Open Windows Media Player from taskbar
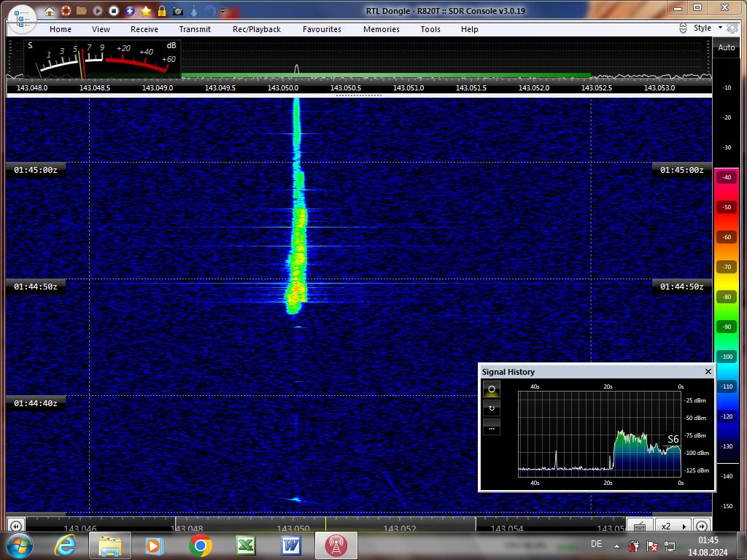Screen dimensions: 747x560 click(155, 545)
